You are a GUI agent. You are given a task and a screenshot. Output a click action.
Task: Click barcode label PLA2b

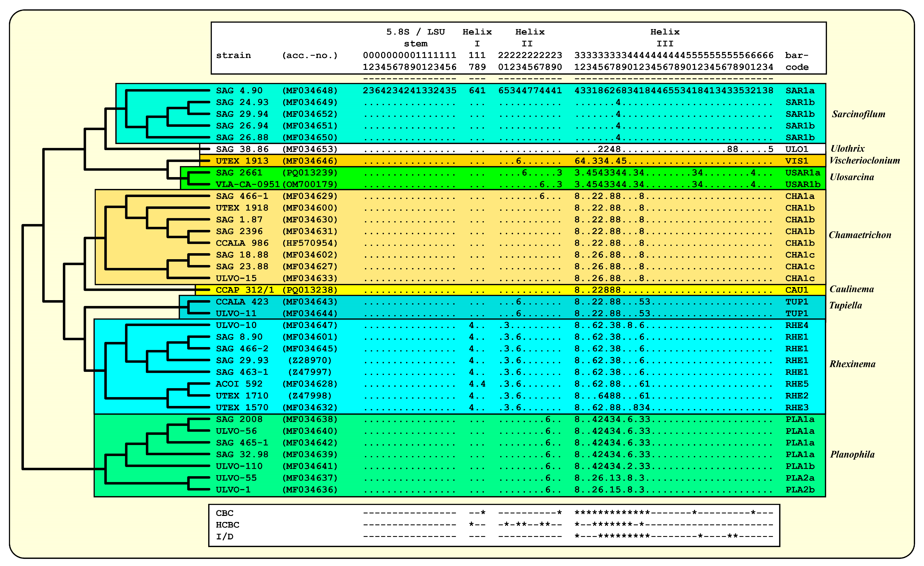coord(800,490)
